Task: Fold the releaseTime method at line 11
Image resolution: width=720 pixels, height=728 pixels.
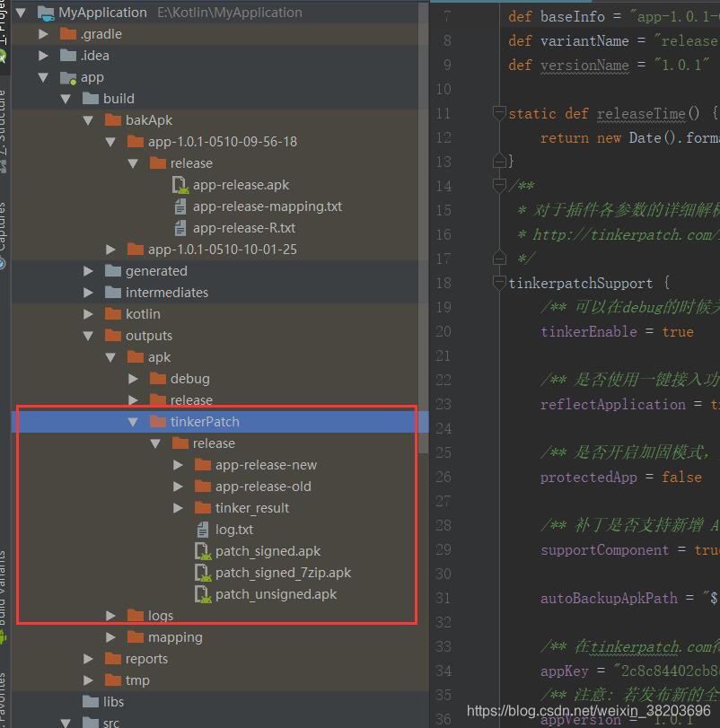Action: [x=499, y=113]
